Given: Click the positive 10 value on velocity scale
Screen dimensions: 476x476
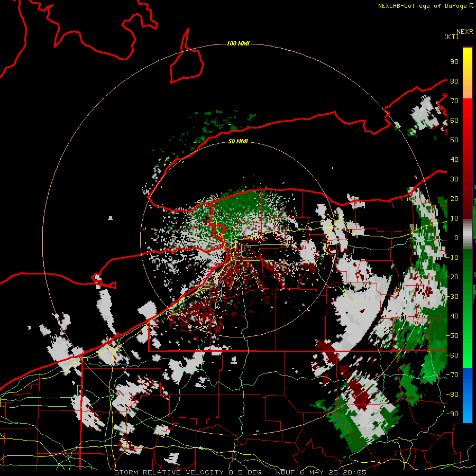Looking at the screenshot, I should point(454,218).
